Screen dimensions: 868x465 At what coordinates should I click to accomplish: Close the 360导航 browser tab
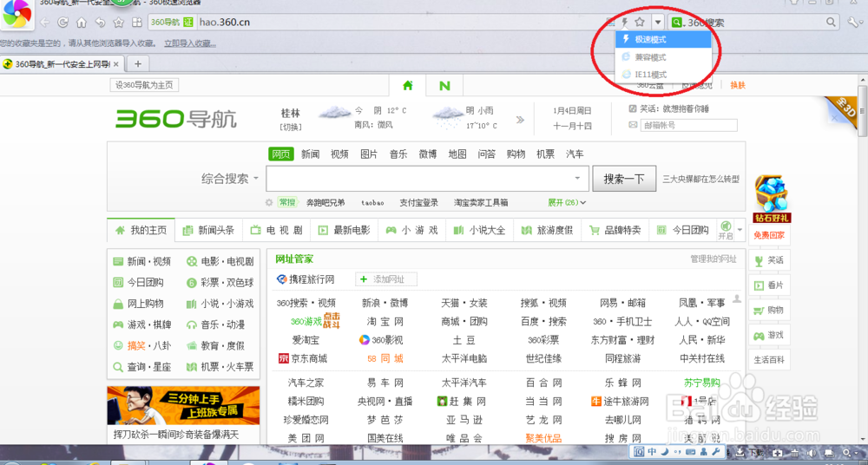click(x=115, y=64)
